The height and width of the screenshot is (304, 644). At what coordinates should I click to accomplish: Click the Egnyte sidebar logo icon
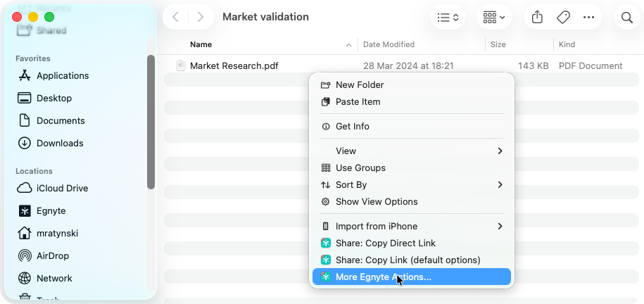[x=25, y=210]
